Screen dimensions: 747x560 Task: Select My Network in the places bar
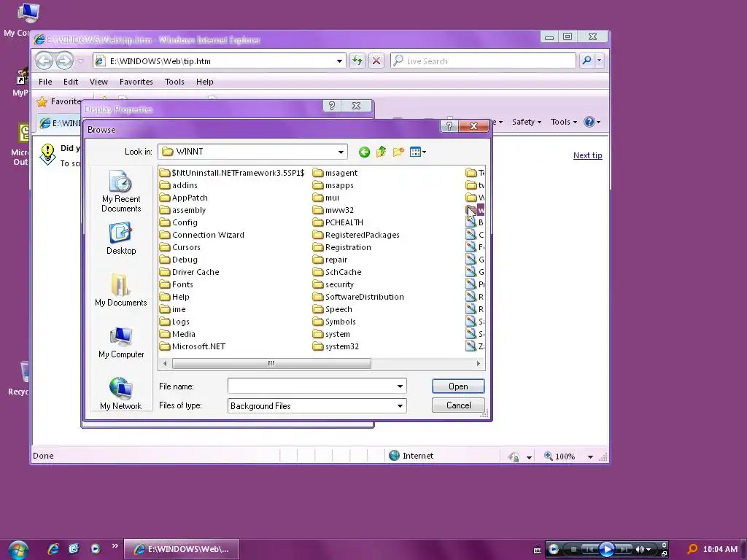point(121,393)
